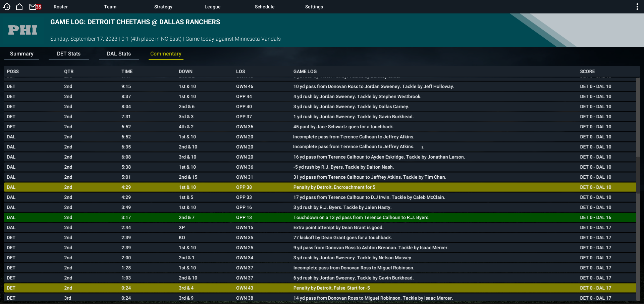This screenshot has width=644, height=304.
Task: Open the three-dot overflow menu
Action: pos(637,7)
